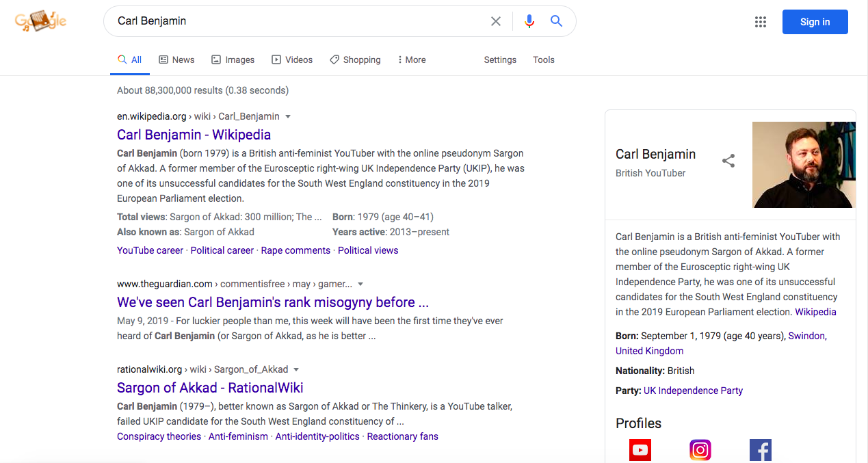Click the 'Total views' snippet text

pos(220,217)
